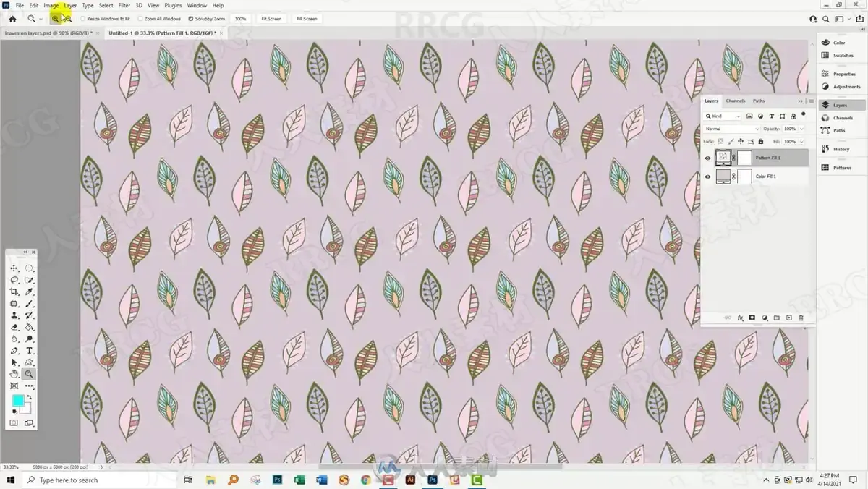Screen dimensions: 868x489
Task: Select the Eraser tool
Action: 14,327
